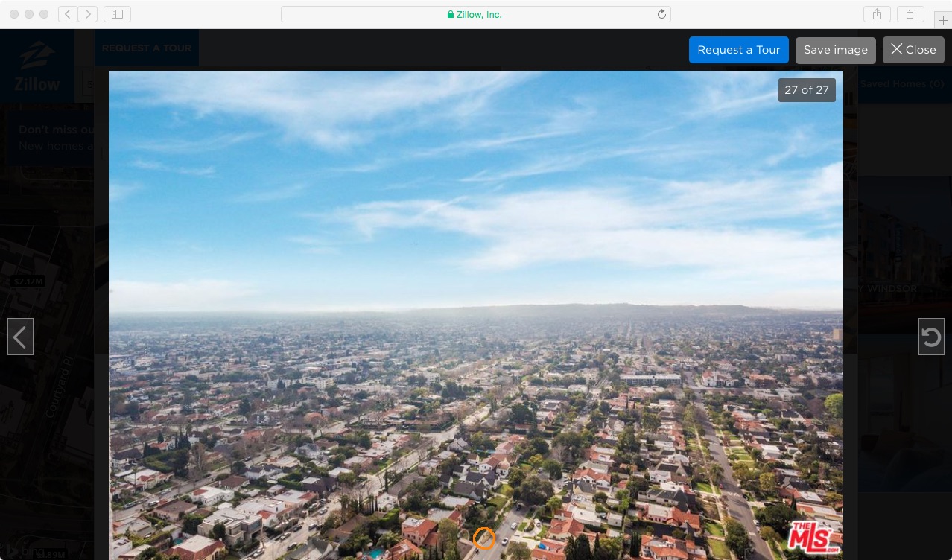Click the Zillow, Inc. address bar
Image resolution: width=952 pixels, height=560 pixels.
(475, 14)
